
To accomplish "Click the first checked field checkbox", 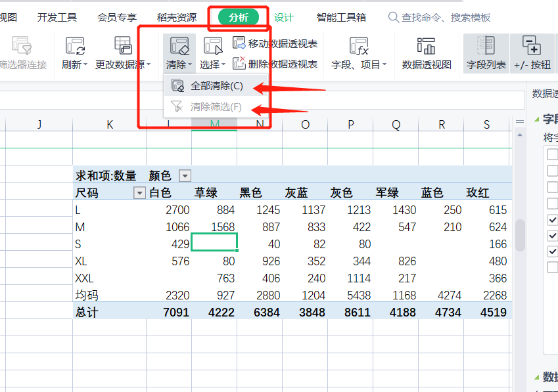I will tap(552, 219).
